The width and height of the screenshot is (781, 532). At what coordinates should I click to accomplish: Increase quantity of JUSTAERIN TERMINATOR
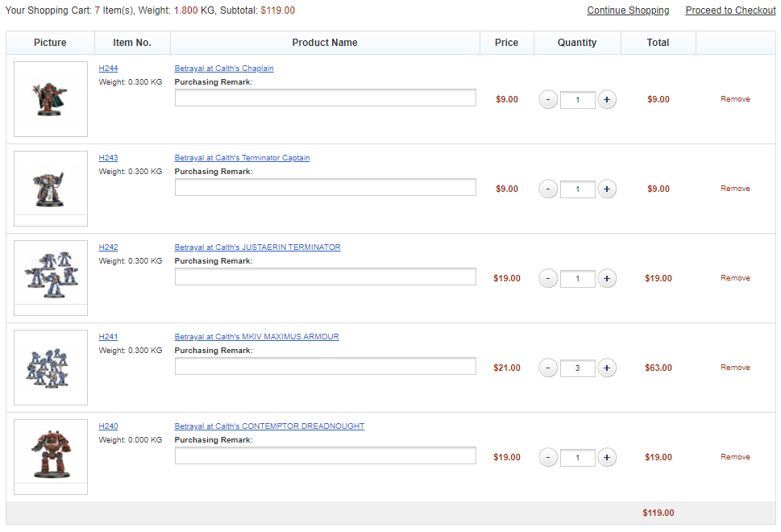(x=607, y=278)
